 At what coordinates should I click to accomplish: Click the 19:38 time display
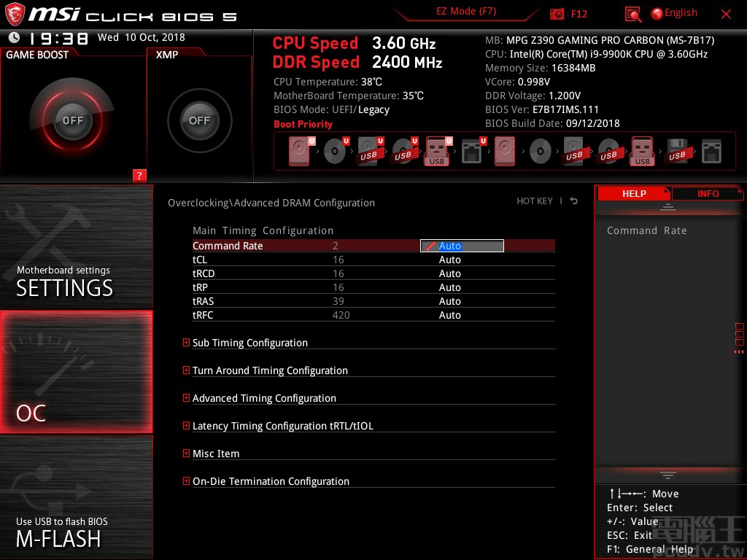point(58,38)
